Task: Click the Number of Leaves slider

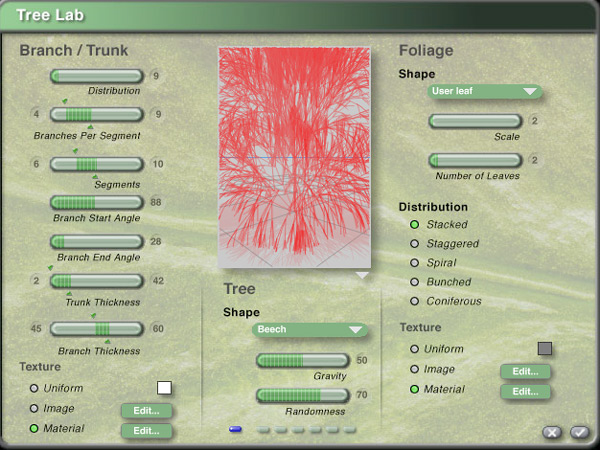Action: 475,160
